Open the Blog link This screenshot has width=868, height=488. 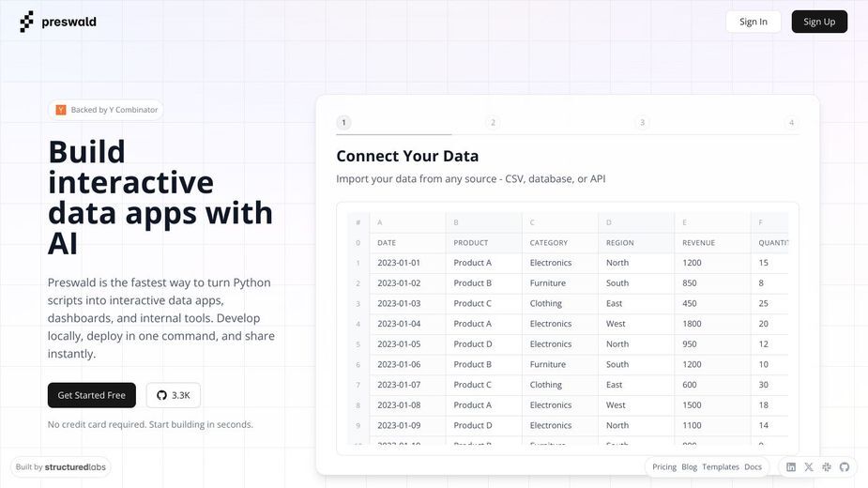pos(689,467)
